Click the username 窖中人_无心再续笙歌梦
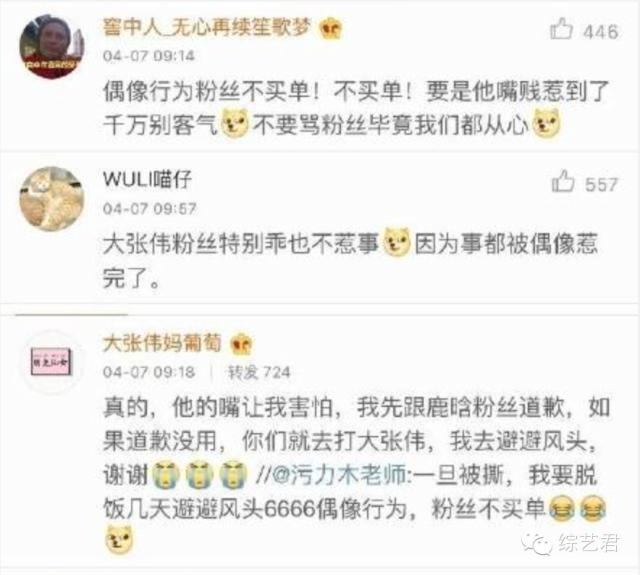The width and height of the screenshot is (640, 575). 207,27
